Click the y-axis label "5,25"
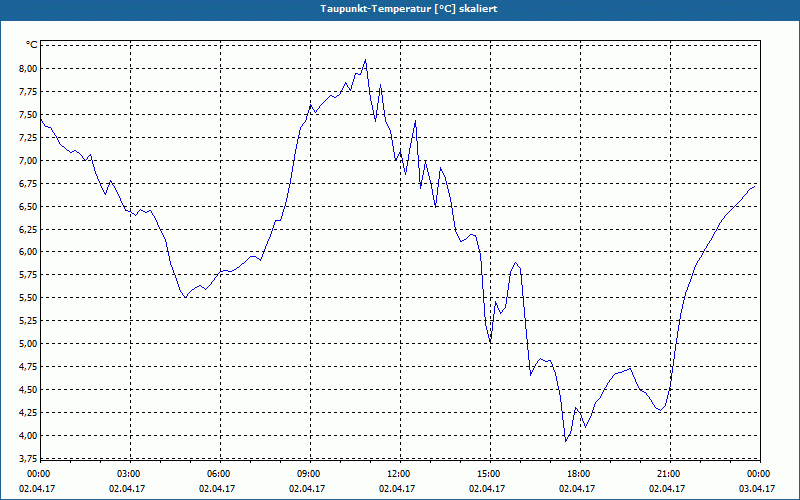 28,320
